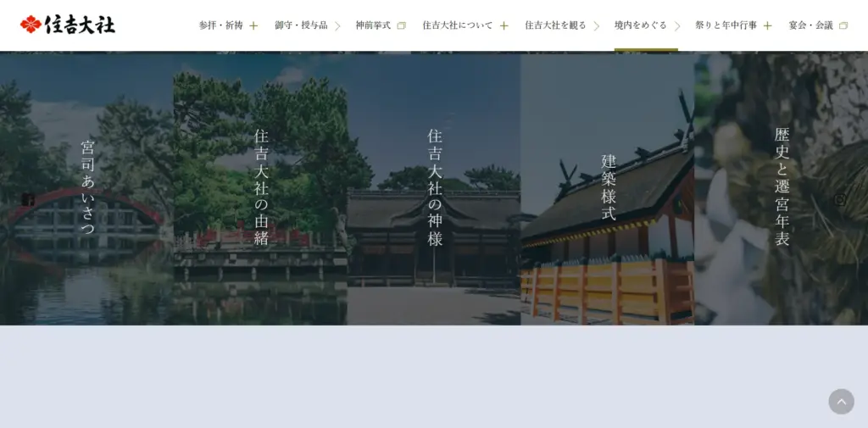Open the 宴会・会議 navigation link
This screenshot has height=428, width=868.
[818, 25]
